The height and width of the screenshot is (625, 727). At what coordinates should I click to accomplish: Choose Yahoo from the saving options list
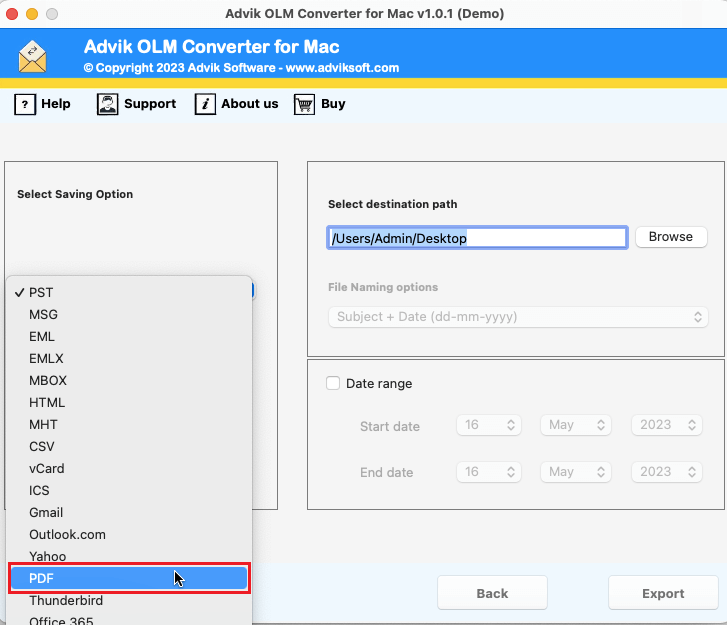click(x=129, y=556)
